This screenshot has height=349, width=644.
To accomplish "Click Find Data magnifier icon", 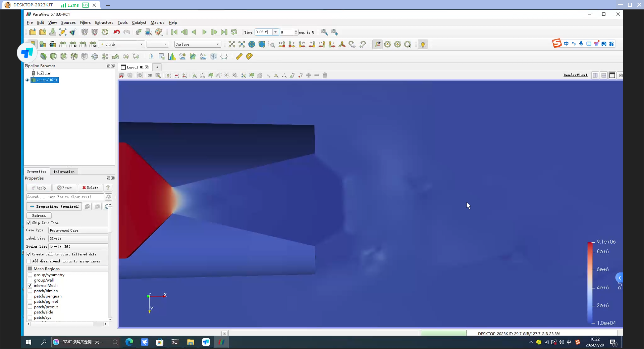I will [324, 32].
